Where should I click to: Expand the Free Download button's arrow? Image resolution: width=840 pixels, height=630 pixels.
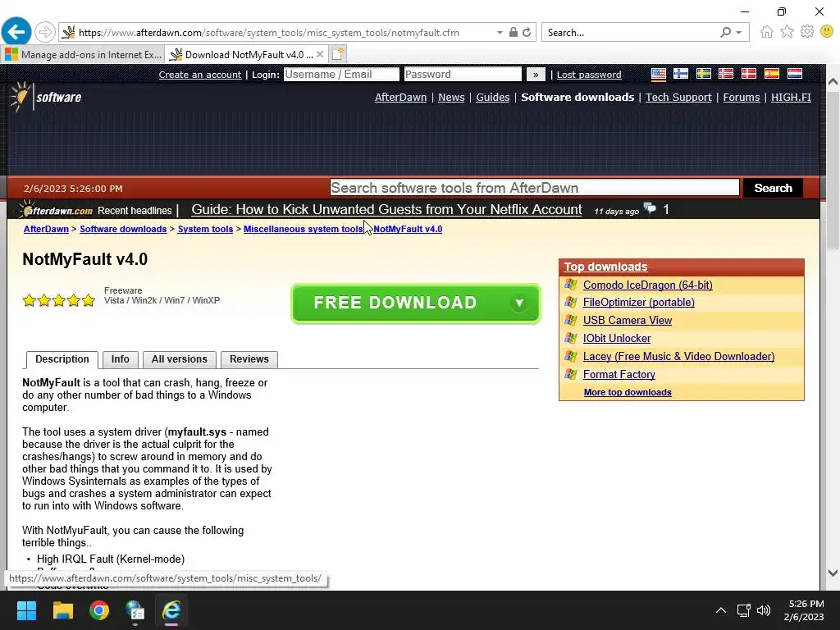tap(518, 304)
